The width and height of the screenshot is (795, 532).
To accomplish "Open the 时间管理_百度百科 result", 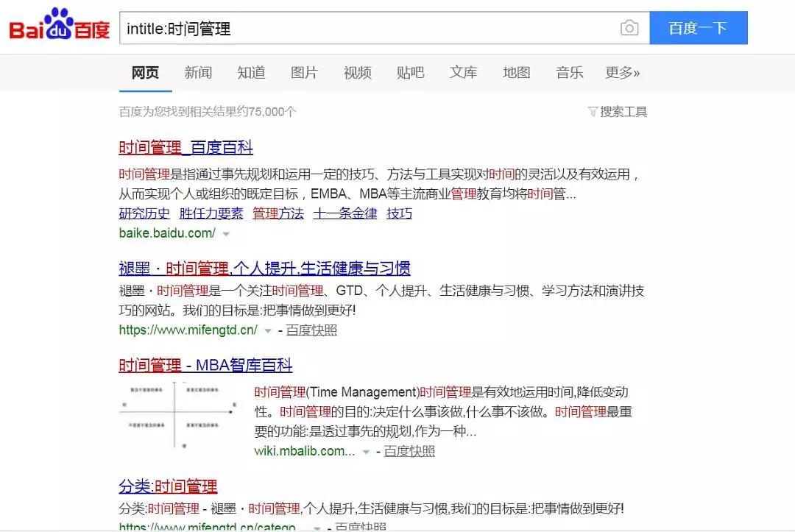I will click(185, 148).
